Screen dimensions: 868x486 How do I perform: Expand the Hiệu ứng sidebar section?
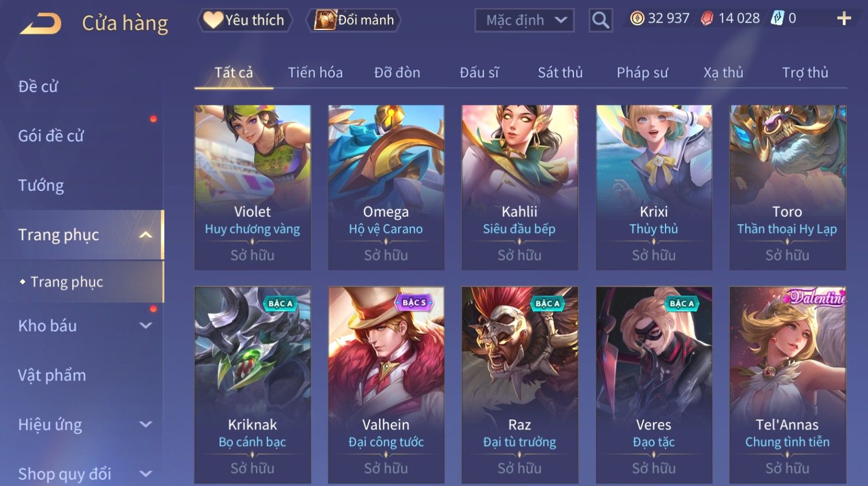146,425
